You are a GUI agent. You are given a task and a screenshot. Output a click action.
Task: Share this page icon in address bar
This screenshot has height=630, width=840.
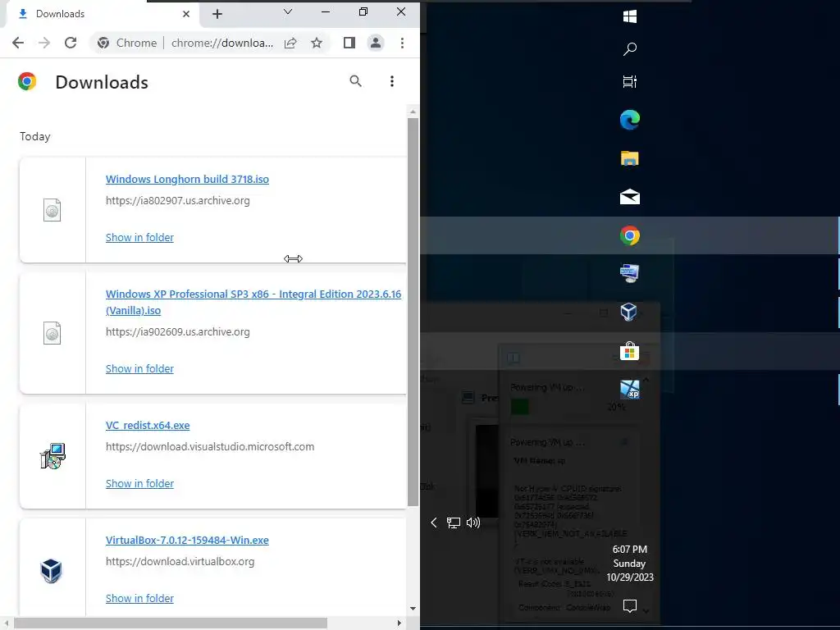[290, 43]
